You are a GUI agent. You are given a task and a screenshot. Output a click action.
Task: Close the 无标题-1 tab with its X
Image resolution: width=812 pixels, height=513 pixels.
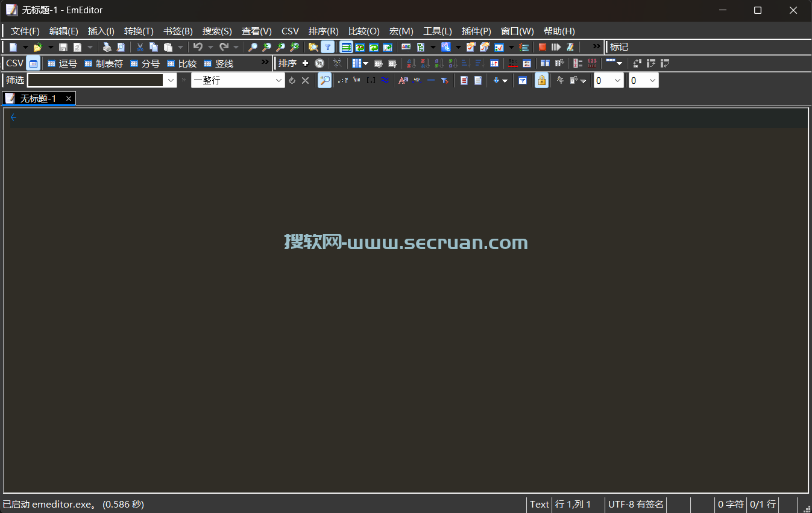click(69, 98)
